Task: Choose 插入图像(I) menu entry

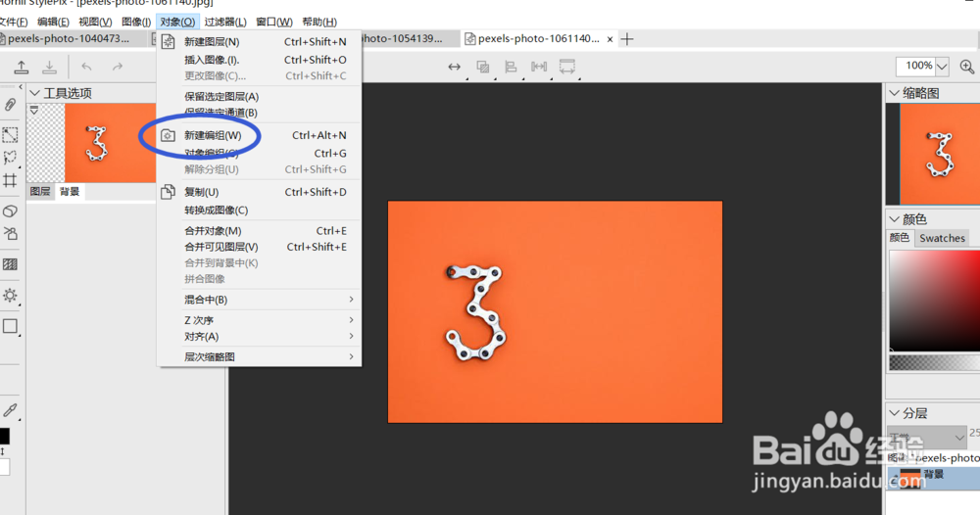Action: click(259, 60)
